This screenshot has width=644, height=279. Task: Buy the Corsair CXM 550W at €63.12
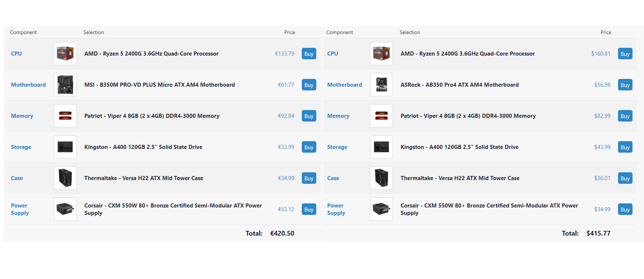[309, 209]
